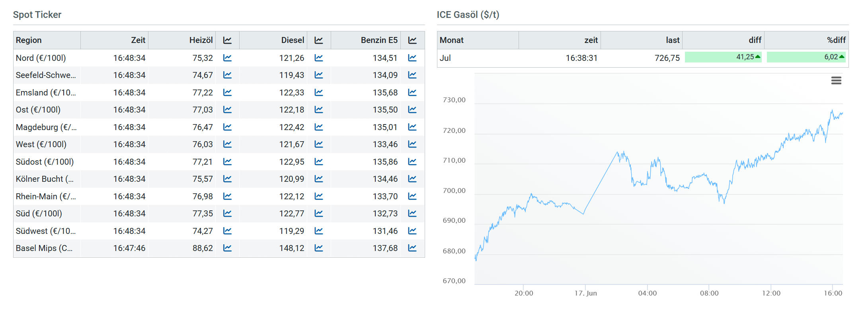Click Heizöl column header chart icon
868x317 pixels.
point(227,40)
